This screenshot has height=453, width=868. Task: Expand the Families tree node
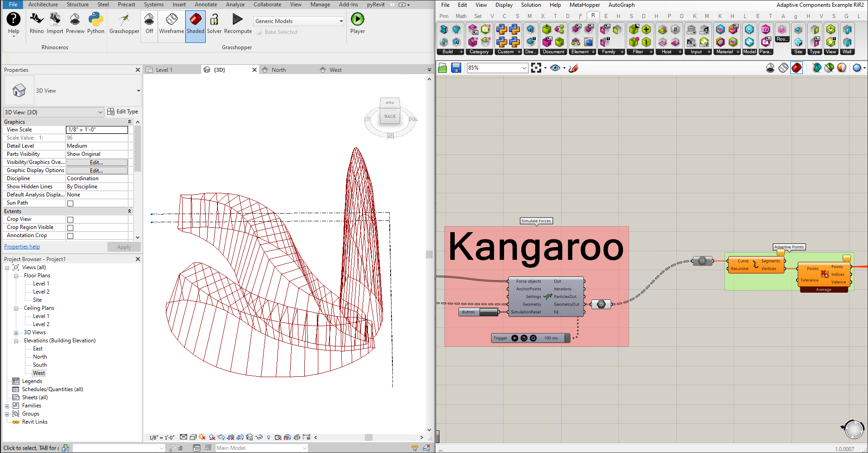coord(7,406)
